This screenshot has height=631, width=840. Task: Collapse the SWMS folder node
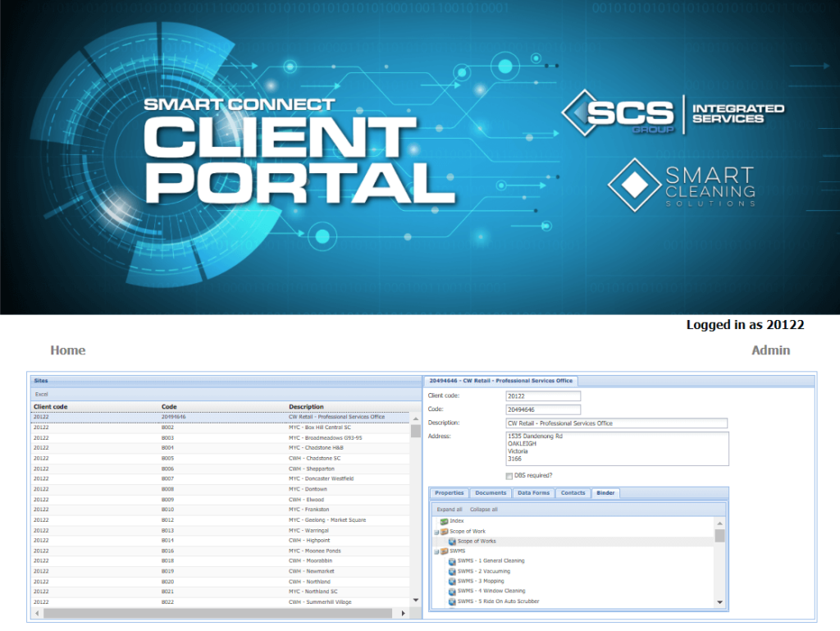[436, 551]
